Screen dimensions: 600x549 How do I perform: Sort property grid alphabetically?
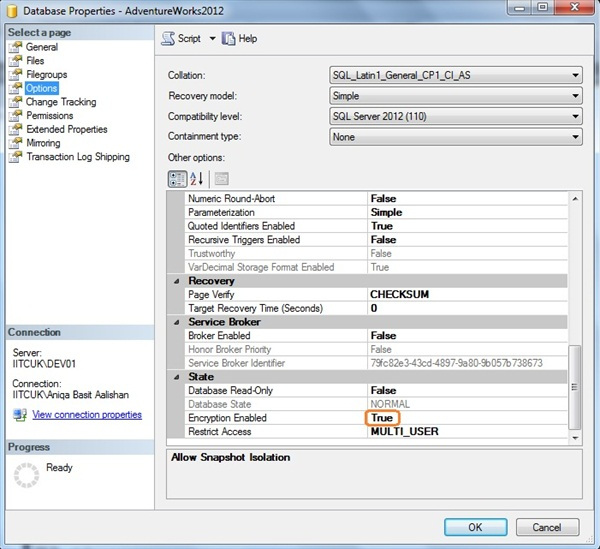(x=196, y=179)
